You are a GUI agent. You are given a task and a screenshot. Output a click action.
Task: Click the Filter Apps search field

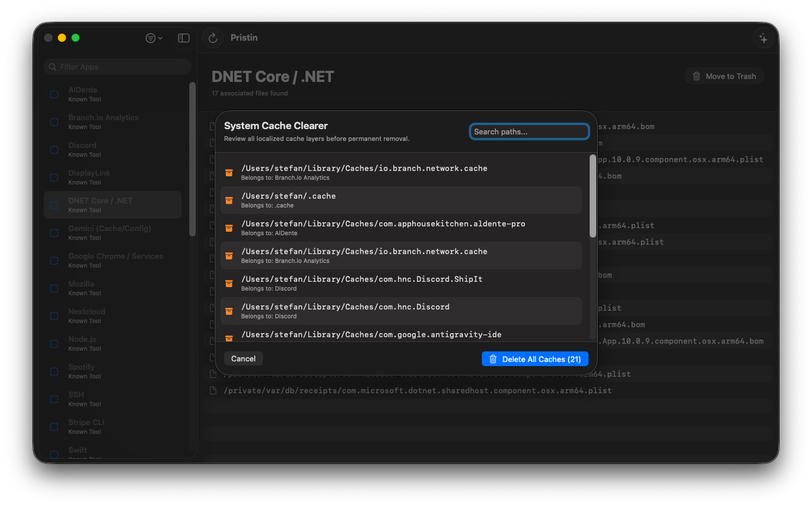point(117,67)
